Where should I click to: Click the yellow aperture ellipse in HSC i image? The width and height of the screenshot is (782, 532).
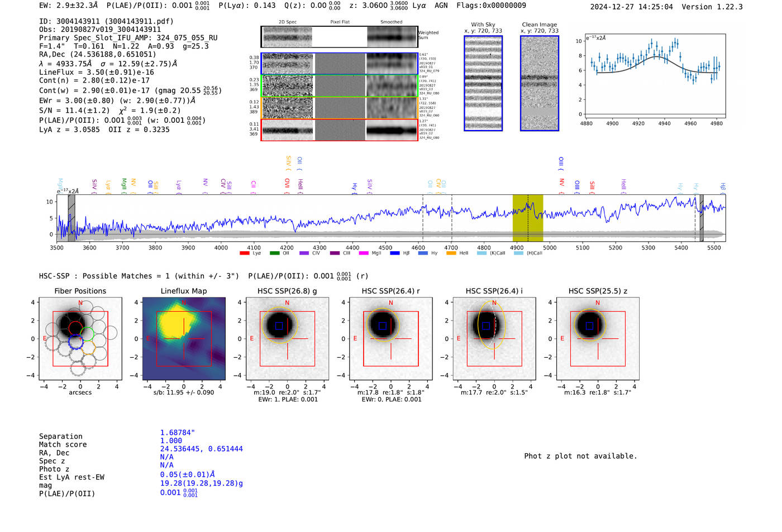(x=492, y=325)
